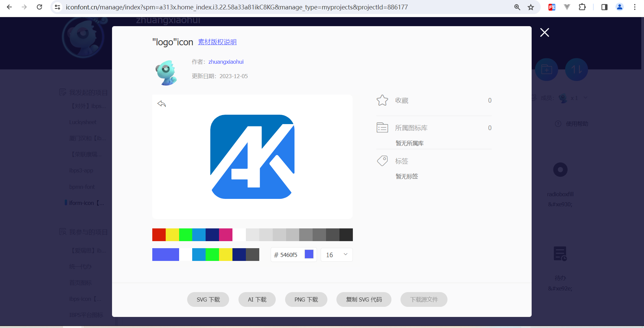This screenshot has height=328, width=644.
Task: Reload the page in browser
Action: pyautogui.click(x=39, y=7)
